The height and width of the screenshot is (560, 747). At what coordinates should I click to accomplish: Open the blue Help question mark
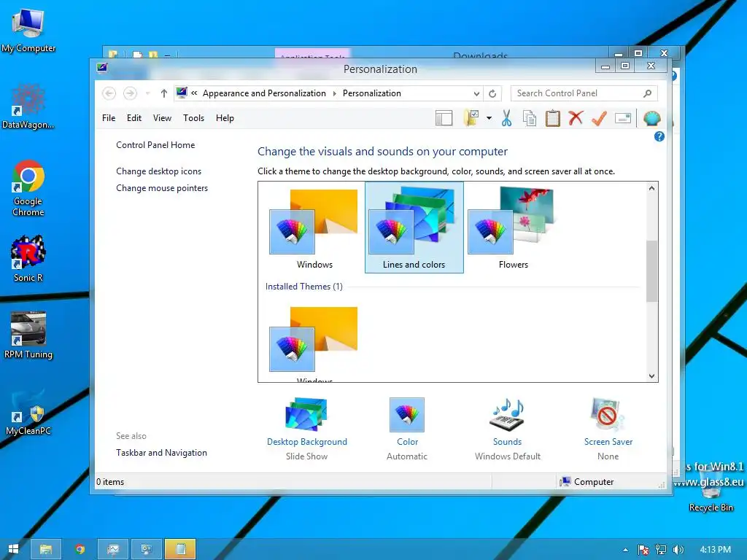tap(659, 136)
